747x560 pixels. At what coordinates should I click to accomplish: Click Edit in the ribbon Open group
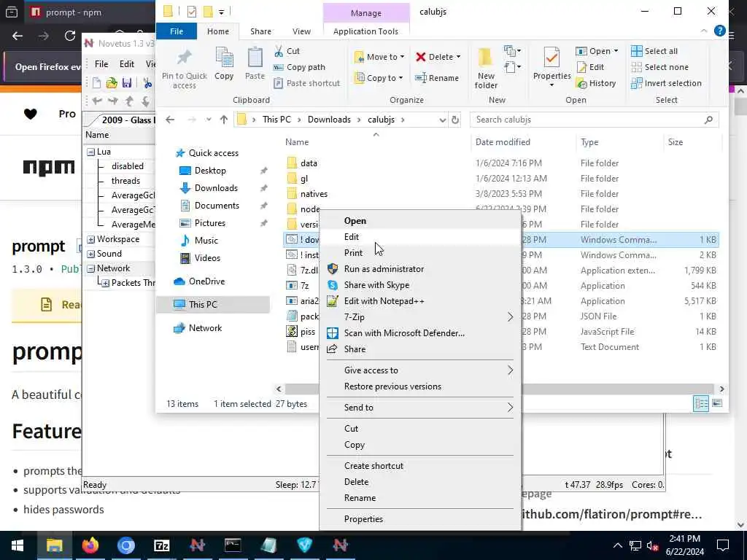(x=590, y=67)
